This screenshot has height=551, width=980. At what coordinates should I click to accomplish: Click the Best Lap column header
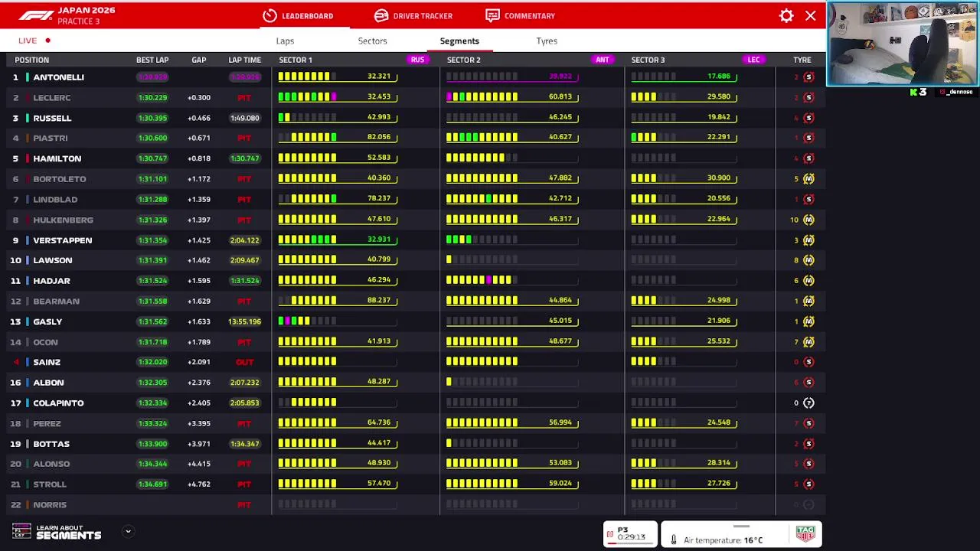tap(152, 60)
